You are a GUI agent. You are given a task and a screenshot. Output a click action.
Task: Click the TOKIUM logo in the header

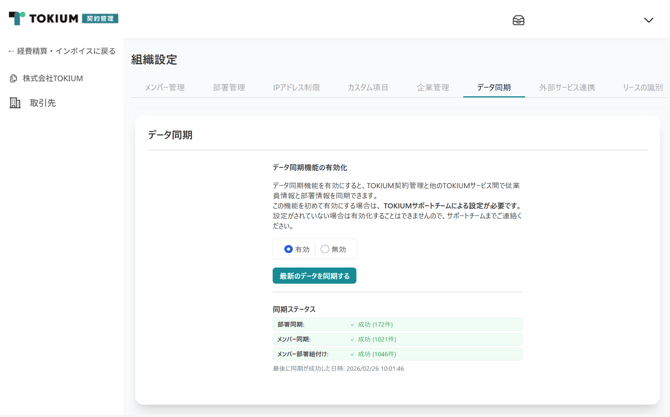pyautogui.click(x=44, y=18)
